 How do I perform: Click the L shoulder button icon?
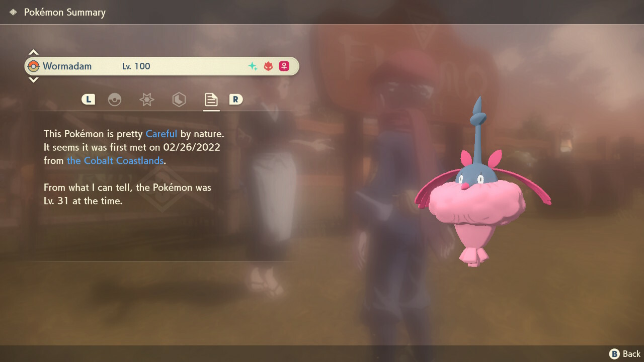click(88, 100)
